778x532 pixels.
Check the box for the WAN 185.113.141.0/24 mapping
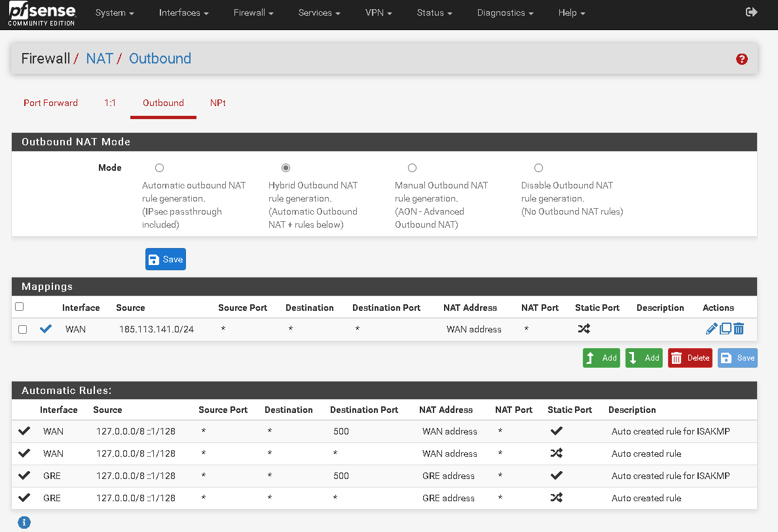tap(22, 329)
